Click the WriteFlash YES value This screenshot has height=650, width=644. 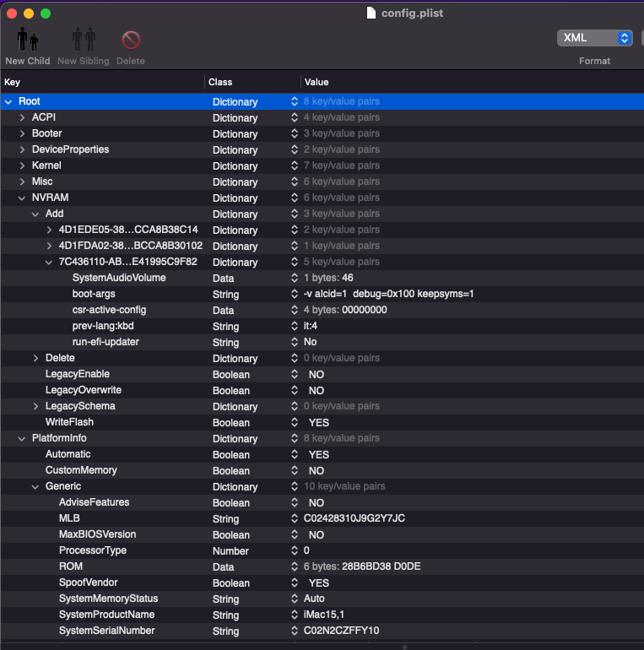(x=319, y=422)
